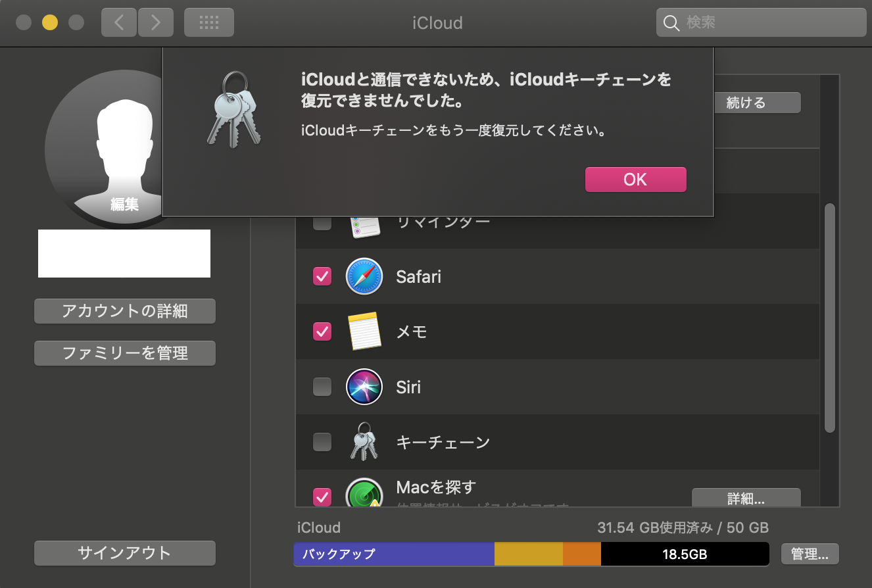
Task: Click the リマインダー text label
Action: (443, 224)
